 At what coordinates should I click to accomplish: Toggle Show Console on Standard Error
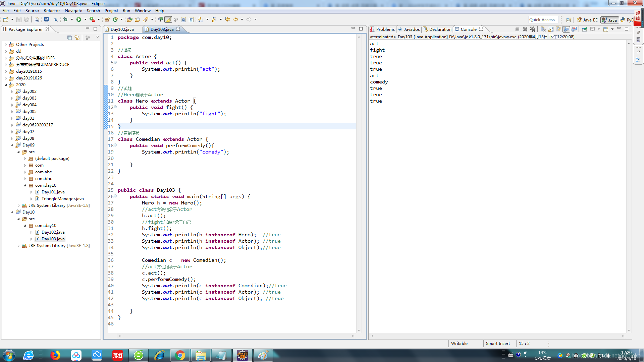coord(574,29)
